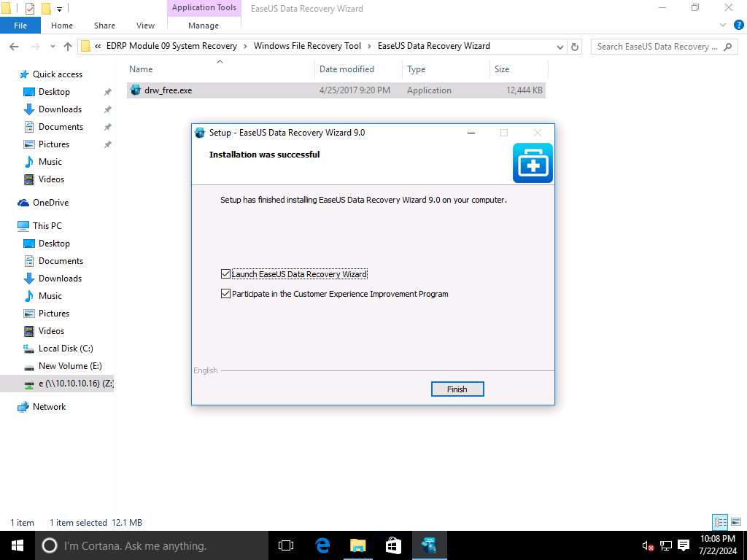Select Application Tools contextual tab

pyautogui.click(x=204, y=7)
